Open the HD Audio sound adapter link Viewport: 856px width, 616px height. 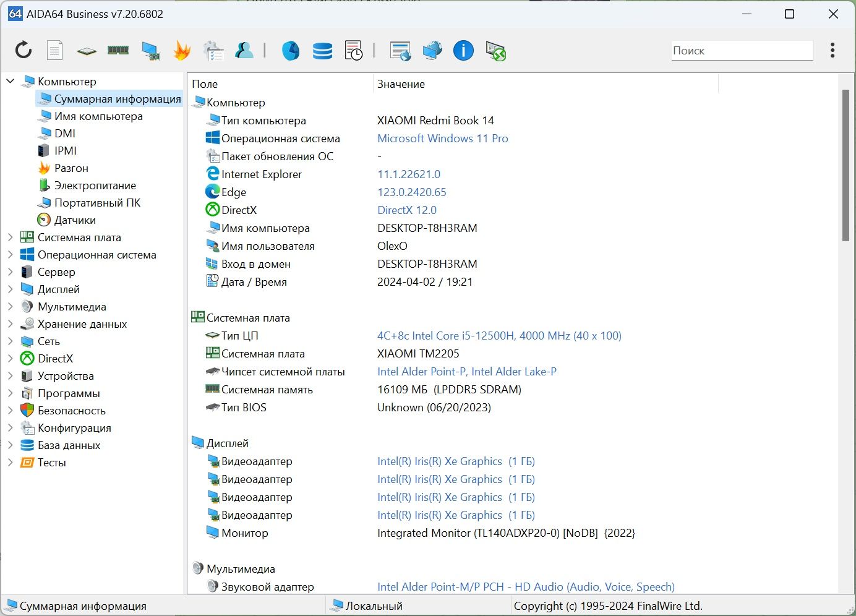coord(526,587)
